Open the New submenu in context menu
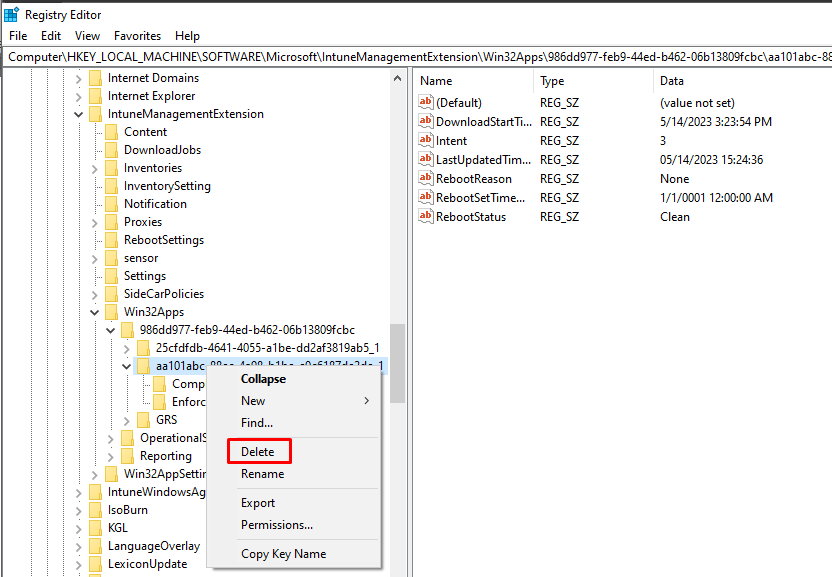 293,401
